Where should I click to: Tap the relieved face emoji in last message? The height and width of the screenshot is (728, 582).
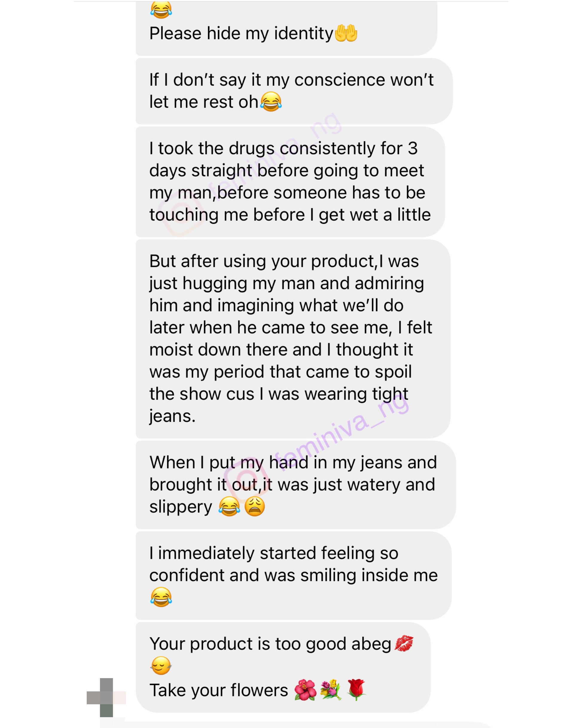pos(161,665)
